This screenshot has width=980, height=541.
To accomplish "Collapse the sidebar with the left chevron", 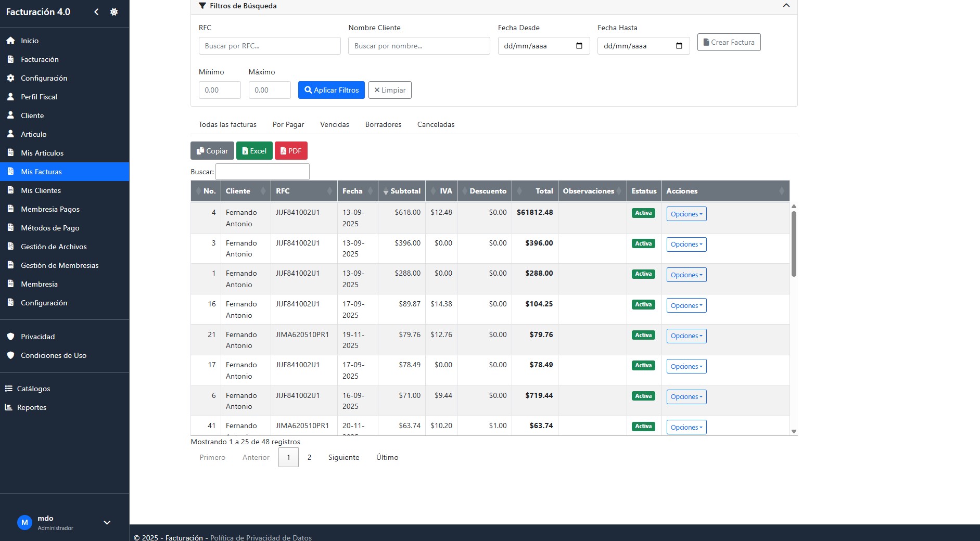I will pos(96,12).
